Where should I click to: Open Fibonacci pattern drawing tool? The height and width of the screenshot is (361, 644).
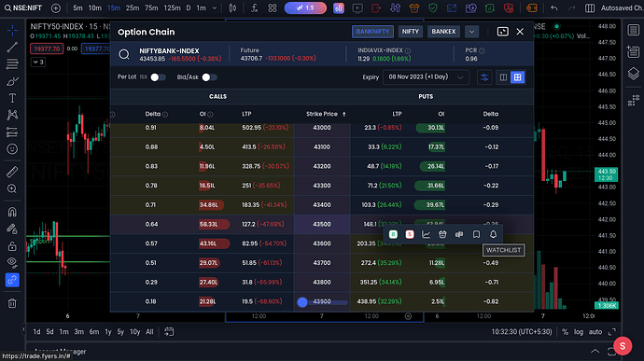click(12, 64)
